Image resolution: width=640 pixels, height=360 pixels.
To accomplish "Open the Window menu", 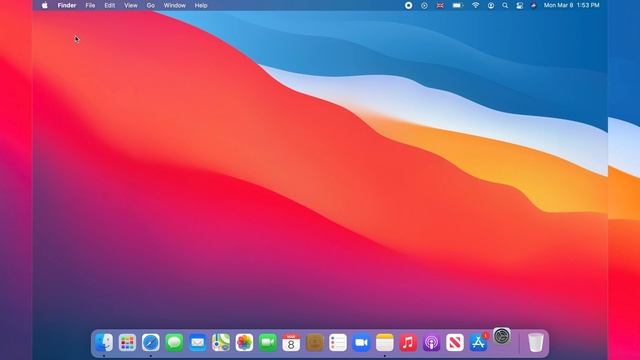I will [174, 5].
